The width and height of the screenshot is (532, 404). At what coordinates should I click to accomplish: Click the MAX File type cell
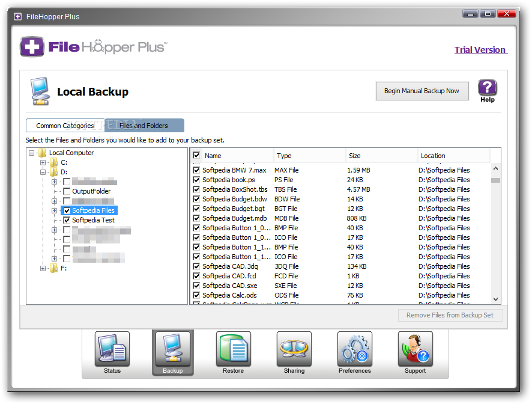[286, 170]
